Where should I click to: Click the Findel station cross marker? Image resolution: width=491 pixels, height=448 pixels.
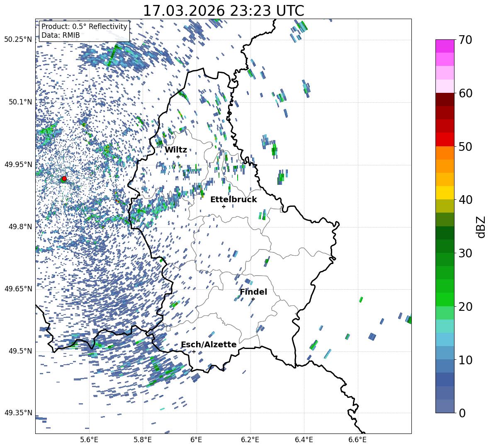tap(253, 299)
